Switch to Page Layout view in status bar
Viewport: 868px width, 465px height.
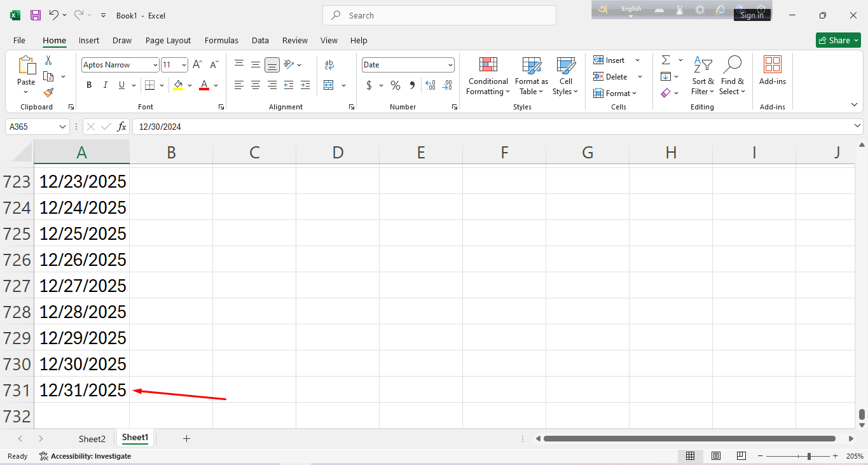click(x=716, y=456)
